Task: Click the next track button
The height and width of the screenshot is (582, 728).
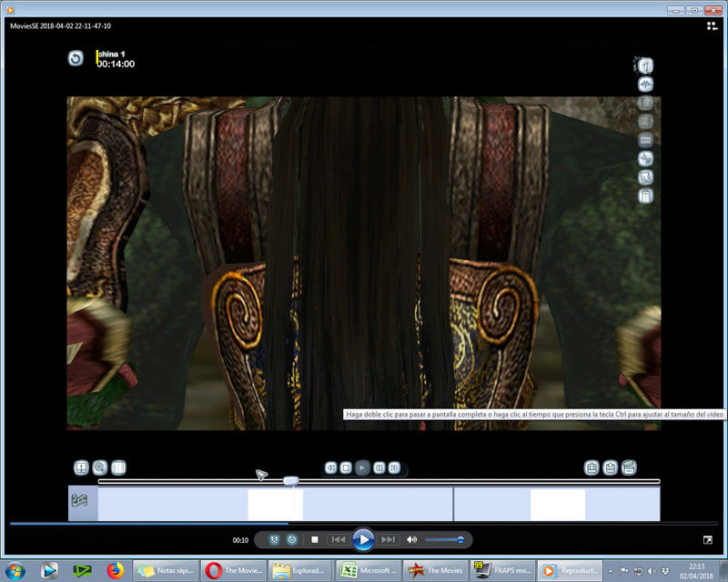Action: [x=389, y=540]
